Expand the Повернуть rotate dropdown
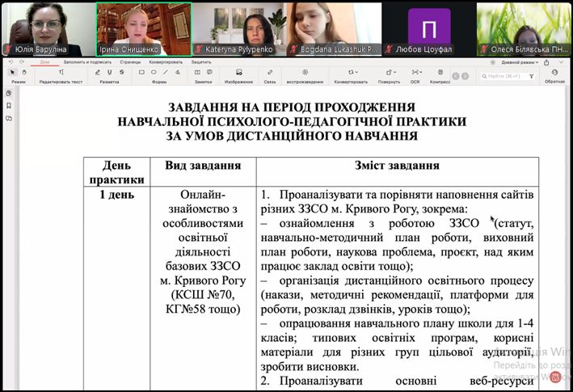Screen dimensions: 573x392 click(x=388, y=72)
